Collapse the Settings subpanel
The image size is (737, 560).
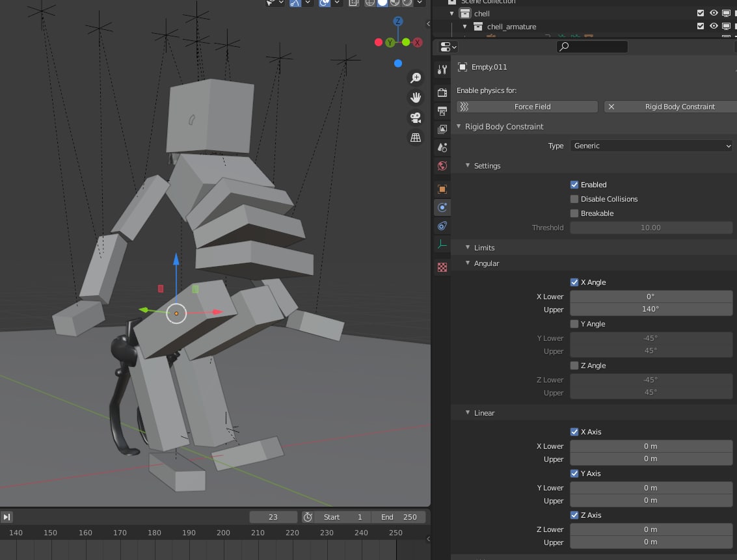[468, 165]
